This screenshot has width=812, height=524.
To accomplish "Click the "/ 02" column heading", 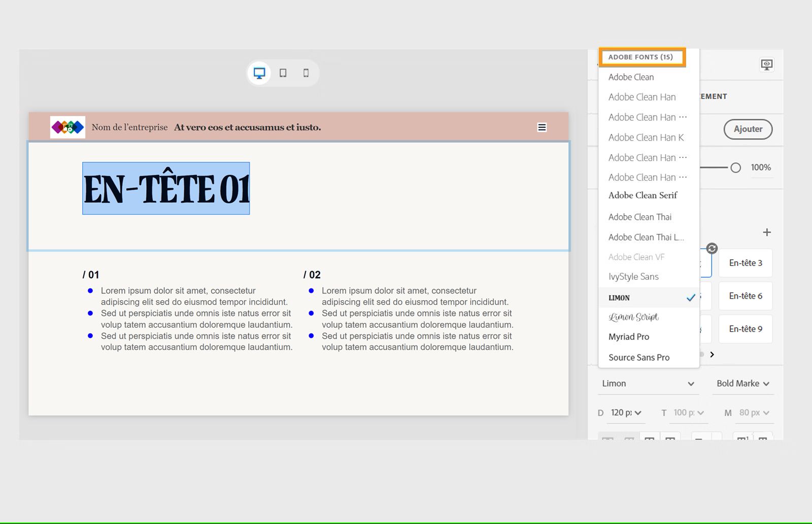I will tap(312, 275).
